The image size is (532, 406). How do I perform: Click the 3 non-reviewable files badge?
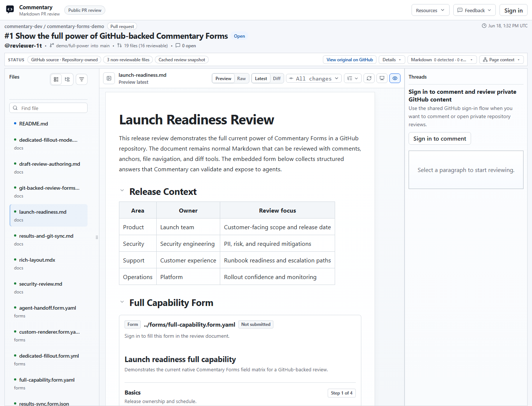pos(128,60)
